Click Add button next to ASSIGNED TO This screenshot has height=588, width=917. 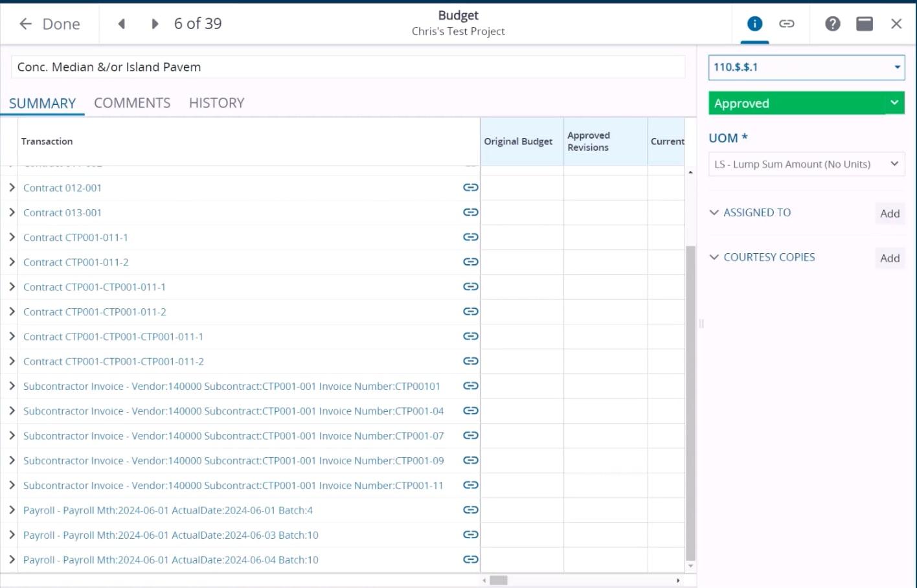tap(889, 214)
